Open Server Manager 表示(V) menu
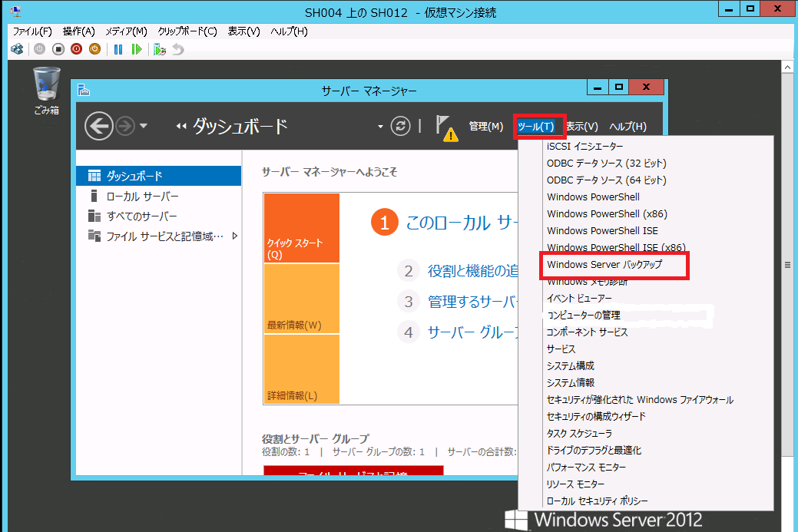This screenshot has height=532, width=798. 582,126
